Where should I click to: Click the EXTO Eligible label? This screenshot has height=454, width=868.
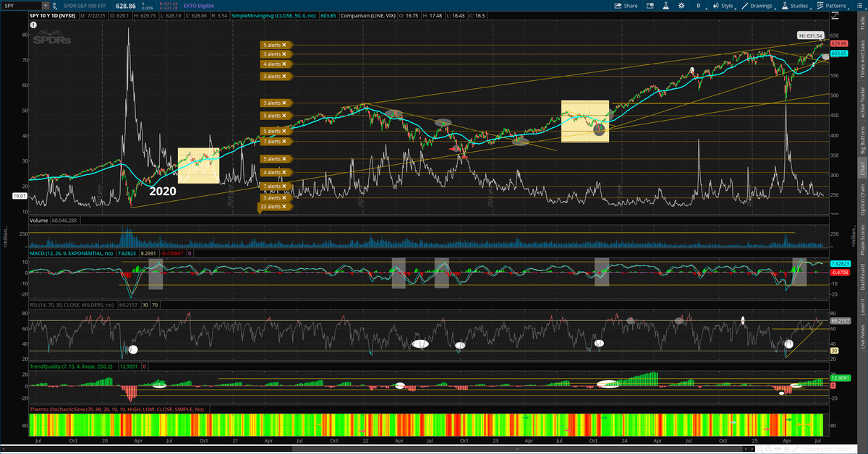coord(198,6)
